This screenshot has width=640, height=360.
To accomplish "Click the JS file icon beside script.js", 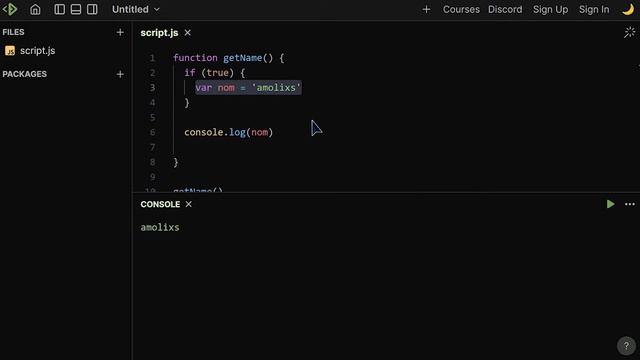I will point(10,51).
